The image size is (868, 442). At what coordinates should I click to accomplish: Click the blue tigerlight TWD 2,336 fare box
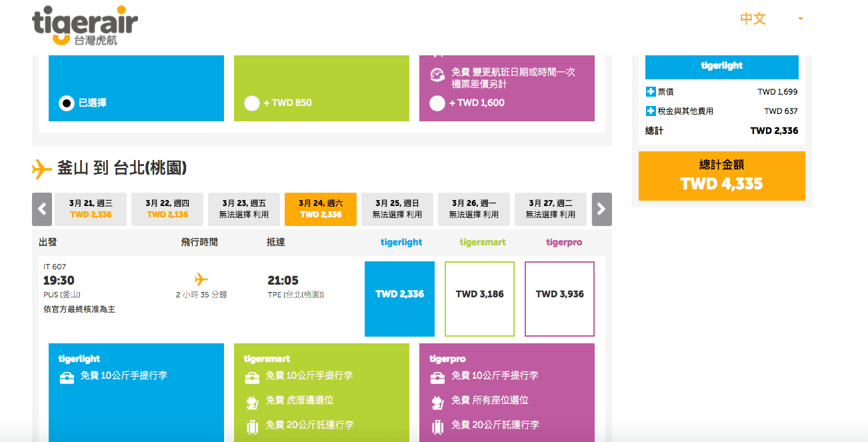coord(399,299)
